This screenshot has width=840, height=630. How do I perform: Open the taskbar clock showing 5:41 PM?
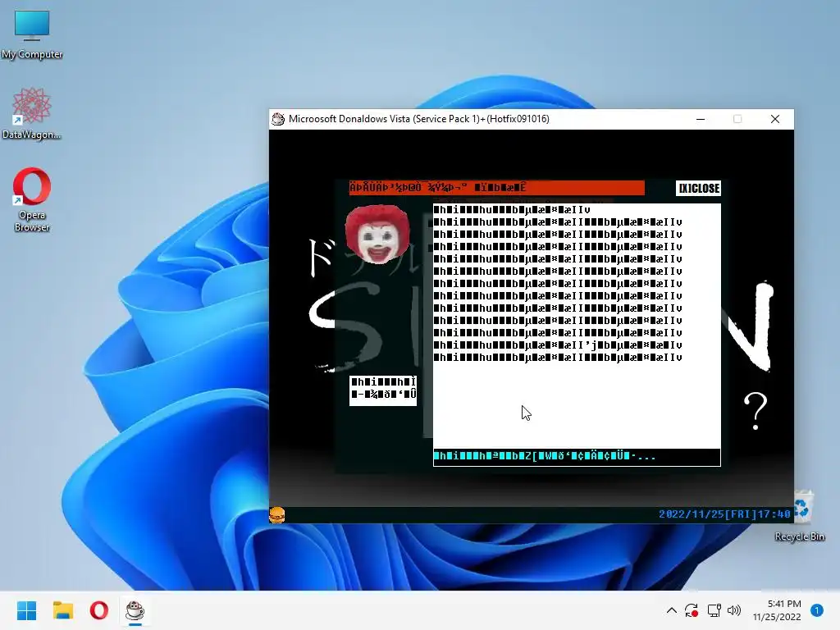pos(777,610)
